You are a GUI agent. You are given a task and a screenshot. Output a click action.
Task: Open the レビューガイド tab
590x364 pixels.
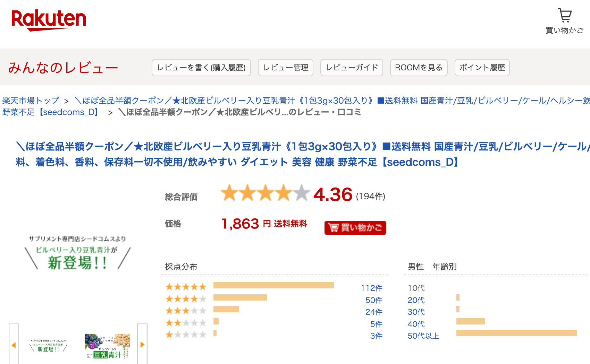click(352, 68)
